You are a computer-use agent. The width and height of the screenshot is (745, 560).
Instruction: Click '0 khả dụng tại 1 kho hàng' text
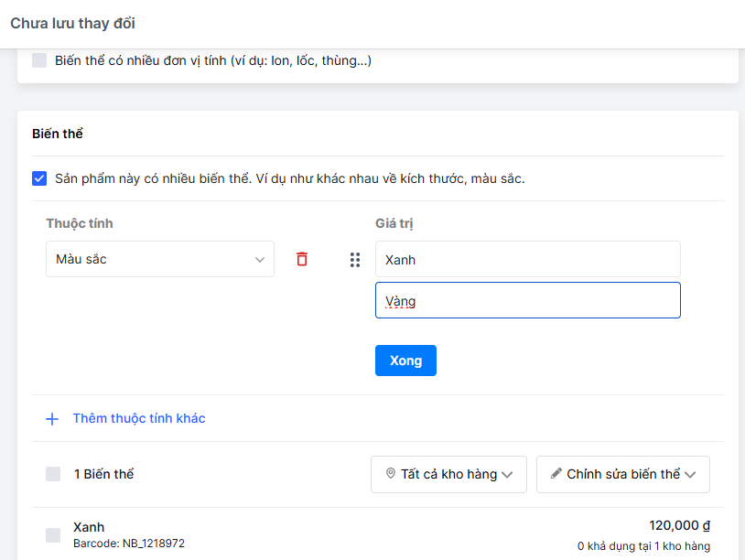point(643,546)
